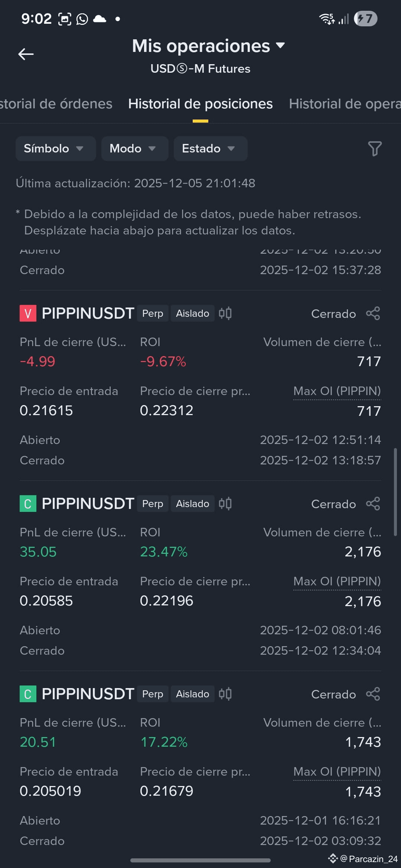
Task: Open the chart icon on the 23.47% ROI position
Action: tap(225, 504)
